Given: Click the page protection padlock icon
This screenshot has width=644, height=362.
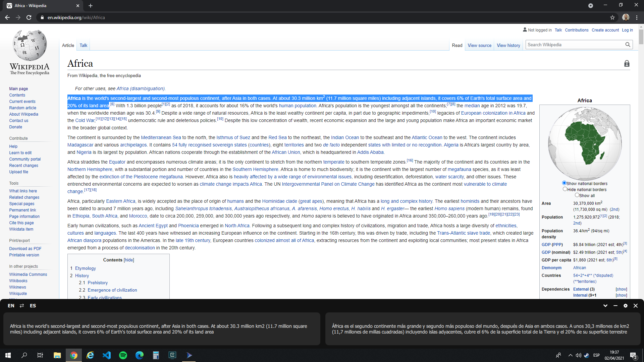Looking at the screenshot, I should click(627, 64).
